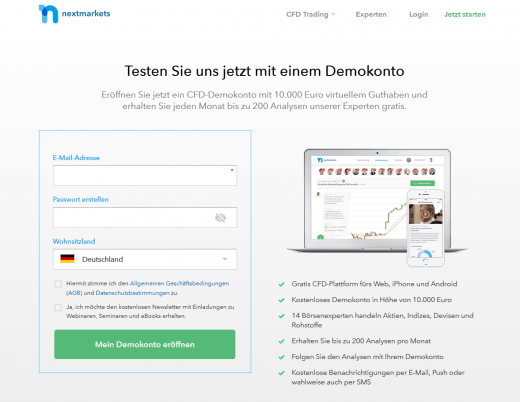Click the nextmarkets brand name text

pos(86,14)
